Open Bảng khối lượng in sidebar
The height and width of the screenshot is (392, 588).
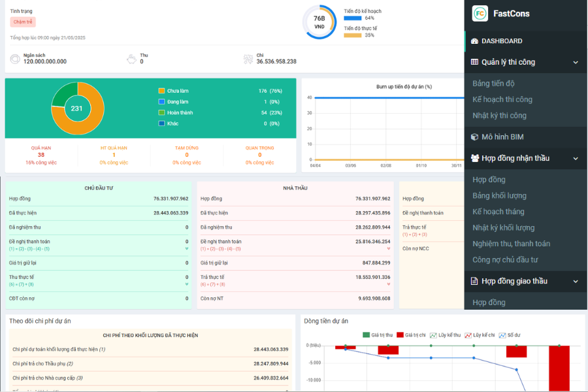[499, 196]
